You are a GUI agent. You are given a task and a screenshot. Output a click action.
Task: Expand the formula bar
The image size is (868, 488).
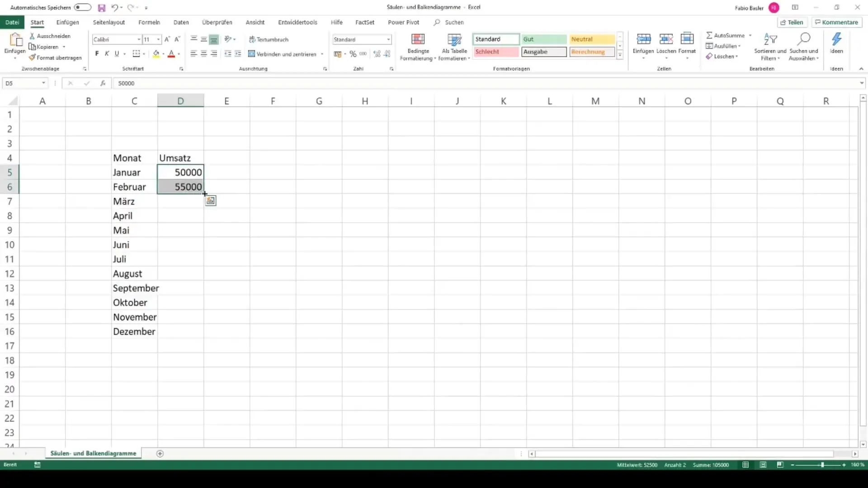[x=862, y=83]
